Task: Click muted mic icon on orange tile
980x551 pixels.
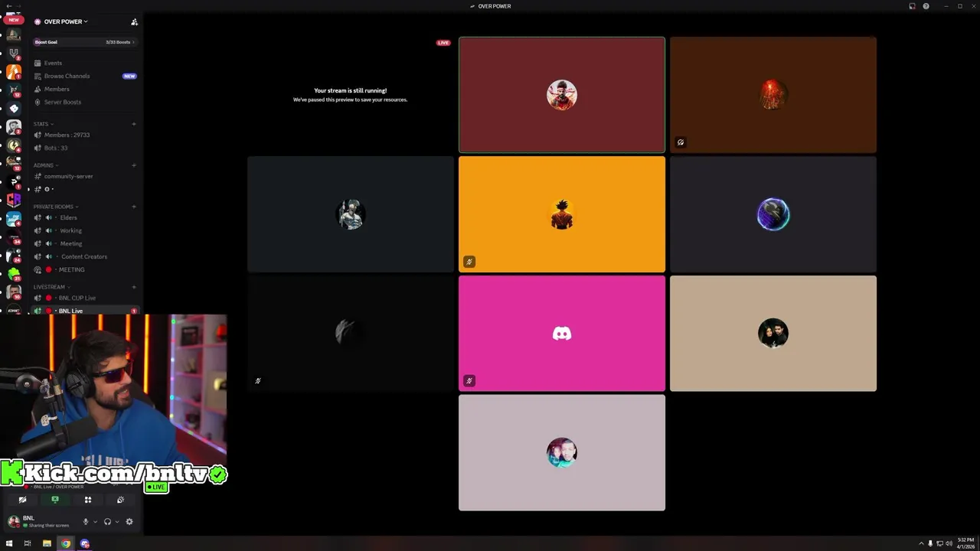Action: [469, 262]
